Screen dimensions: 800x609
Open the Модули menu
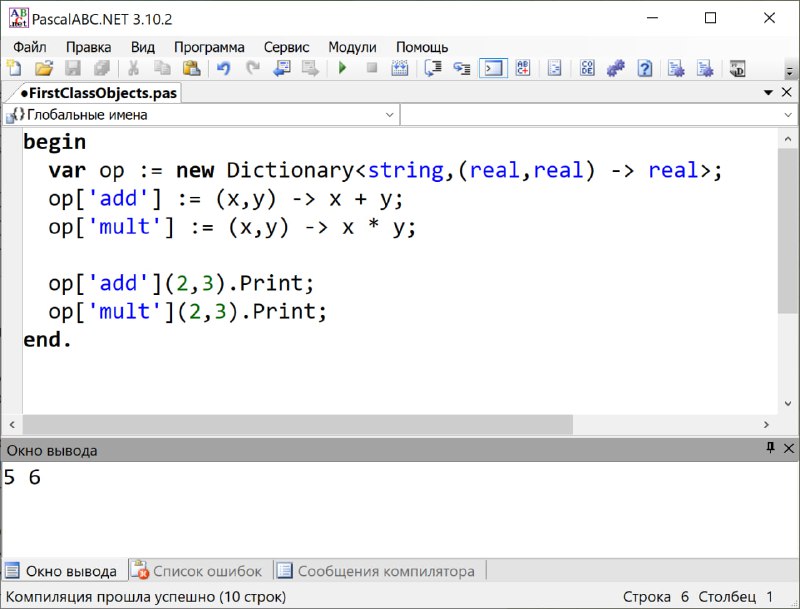pyautogui.click(x=352, y=47)
